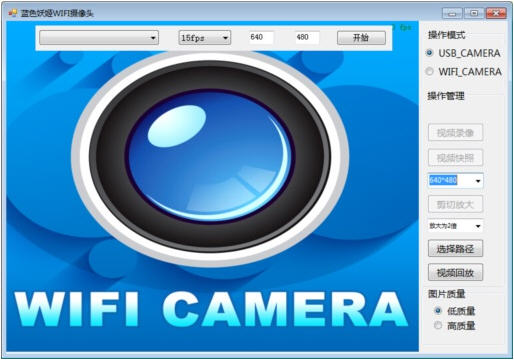Click the 视频回放 playback button

pyautogui.click(x=455, y=272)
